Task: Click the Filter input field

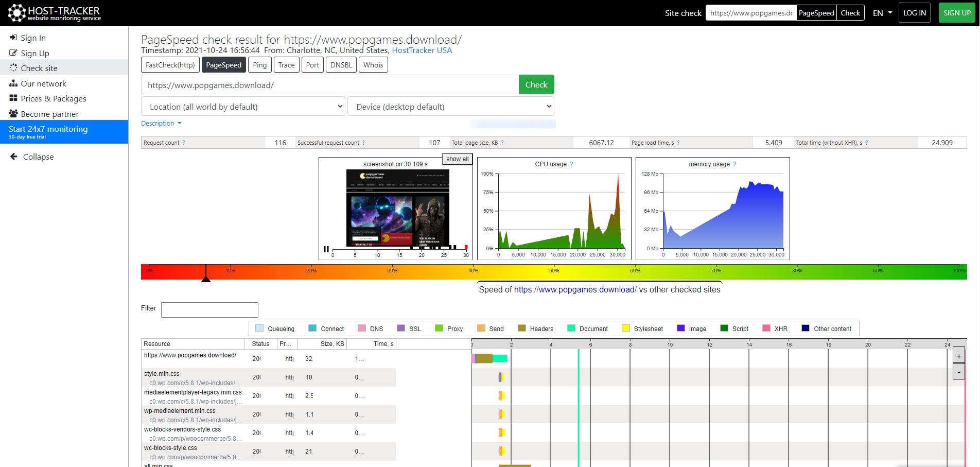Action: [x=209, y=309]
